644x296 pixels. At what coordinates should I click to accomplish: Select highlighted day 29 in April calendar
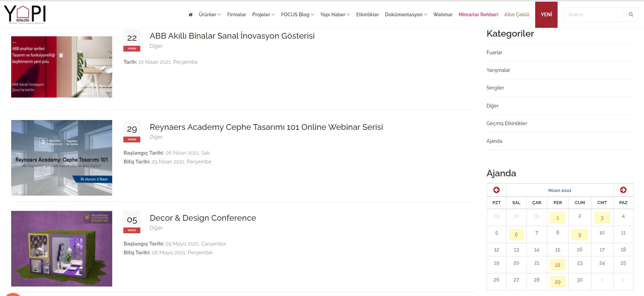pyautogui.click(x=558, y=281)
